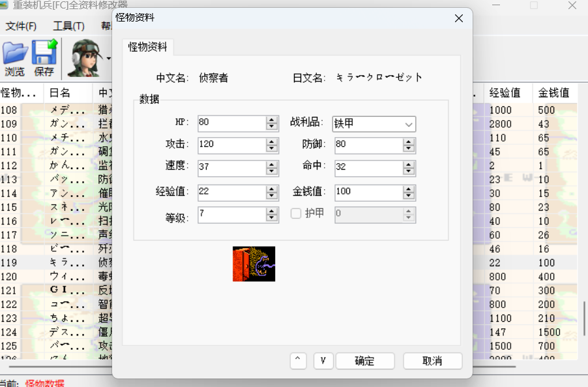This screenshot has height=387, width=588.
Task: Click the monster sprite image in the dialog
Action: pyautogui.click(x=254, y=264)
